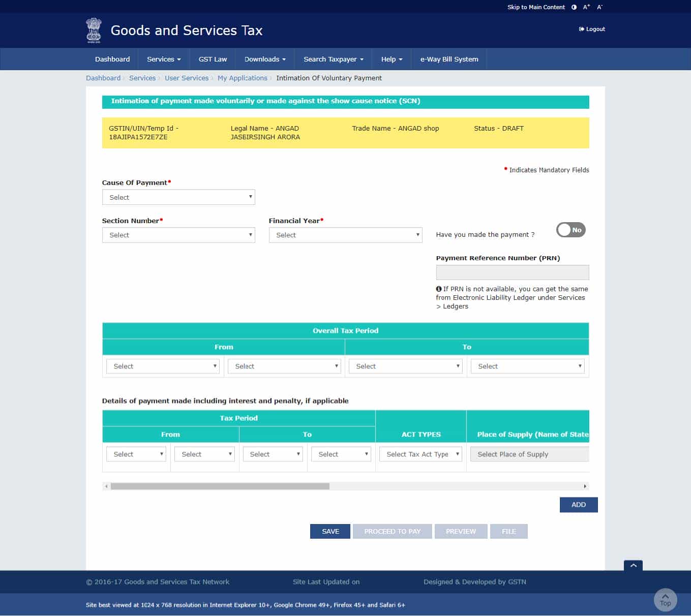691x616 pixels.
Task: Click the PREVIEW button
Action: click(x=461, y=531)
